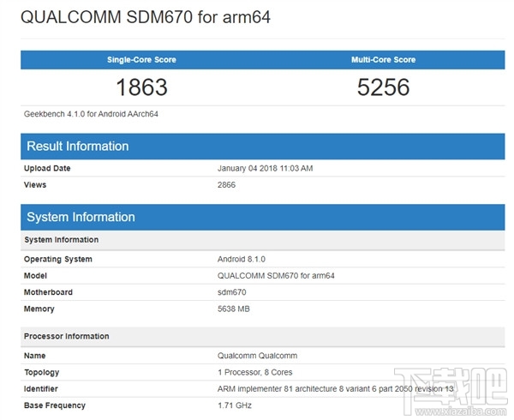Select the Android 8.1.0 value

(242, 259)
